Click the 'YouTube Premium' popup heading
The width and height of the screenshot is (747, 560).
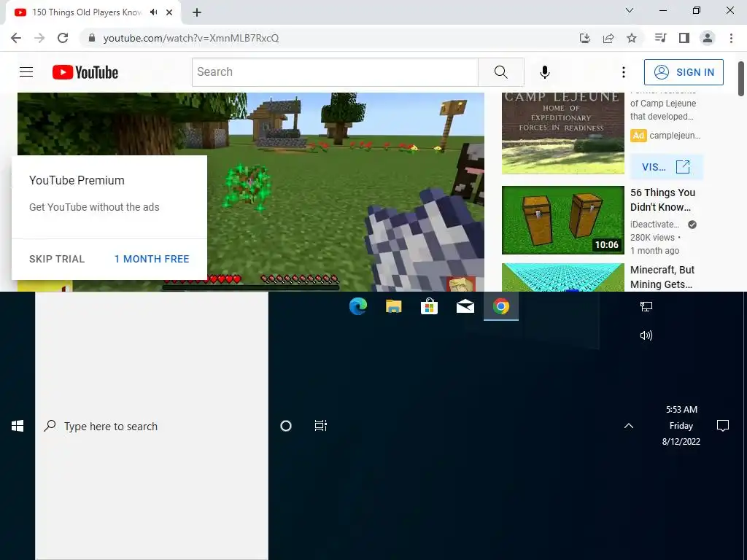tap(77, 181)
